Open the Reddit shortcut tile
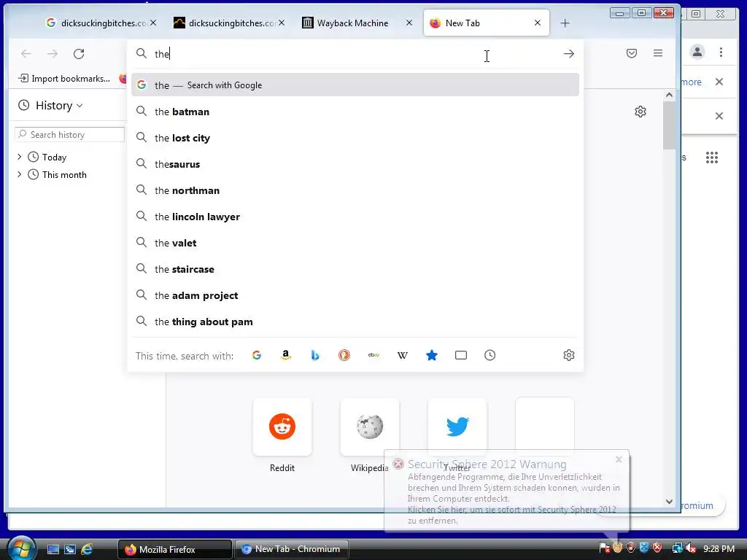Viewport: 747px width, 560px height. [282, 427]
